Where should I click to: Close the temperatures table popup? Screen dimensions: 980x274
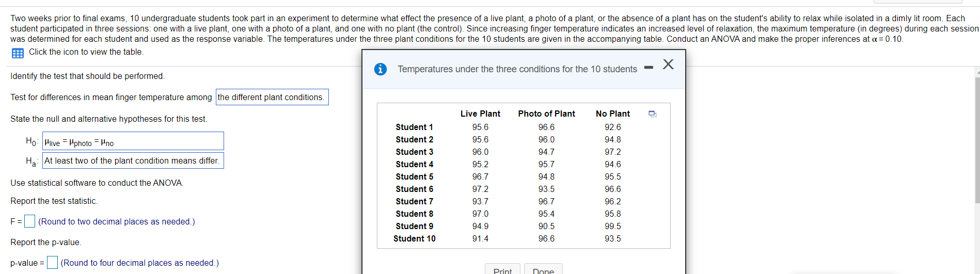coord(668,65)
